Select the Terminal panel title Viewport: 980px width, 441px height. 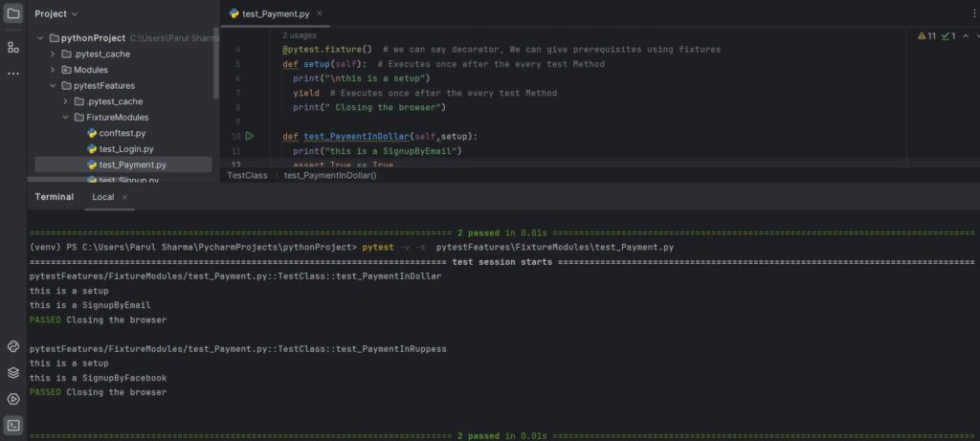click(x=55, y=197)
